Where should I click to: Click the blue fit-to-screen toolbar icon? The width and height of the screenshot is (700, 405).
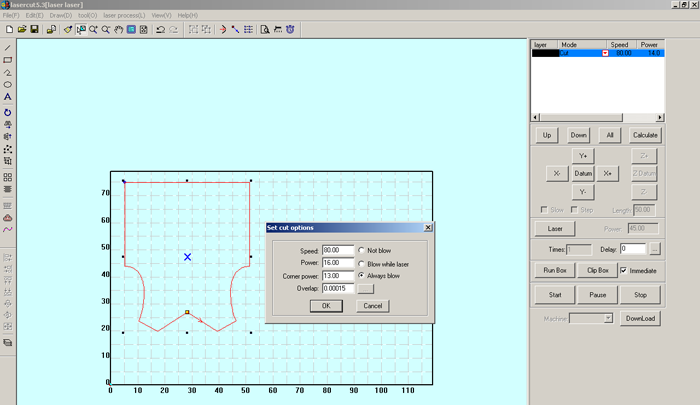coord(131,29)
